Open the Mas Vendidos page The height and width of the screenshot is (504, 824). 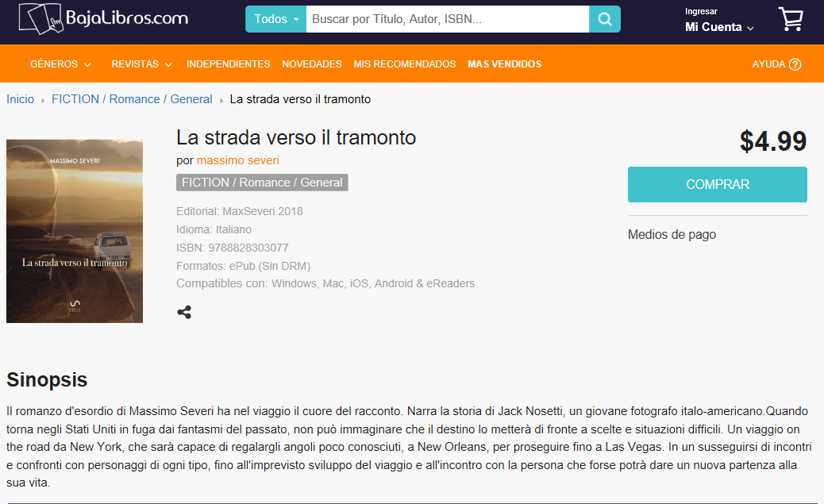pos(504,64)
